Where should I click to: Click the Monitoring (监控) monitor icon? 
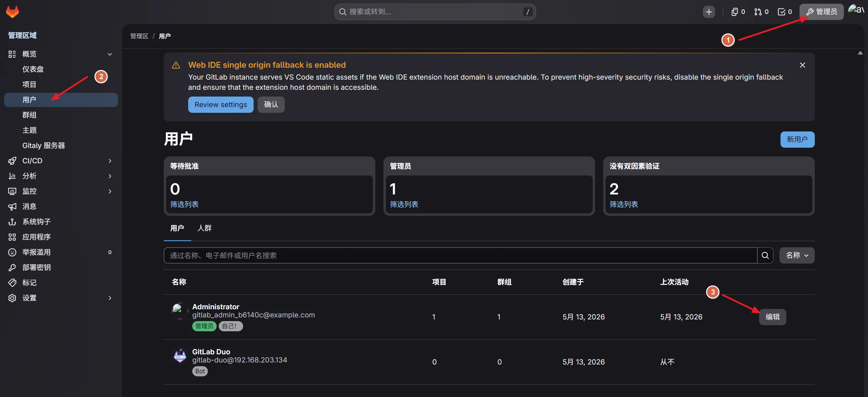12,191
